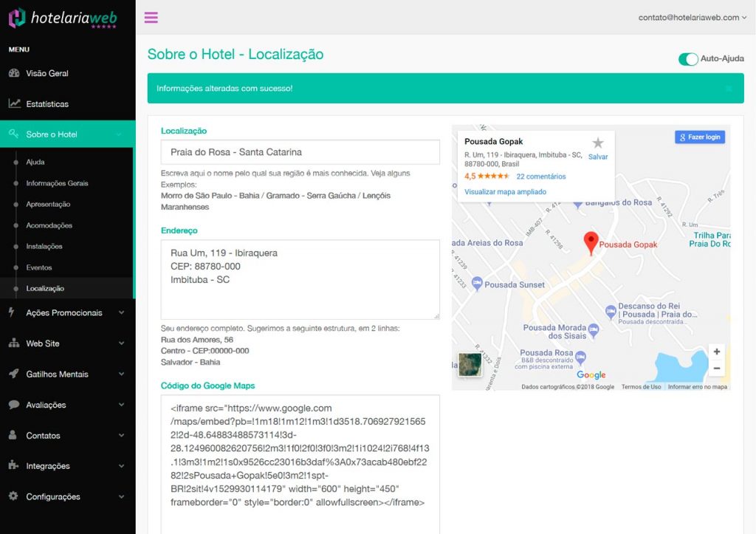
Task: Click Termos de Uso map link
Action: click(641, 387)
